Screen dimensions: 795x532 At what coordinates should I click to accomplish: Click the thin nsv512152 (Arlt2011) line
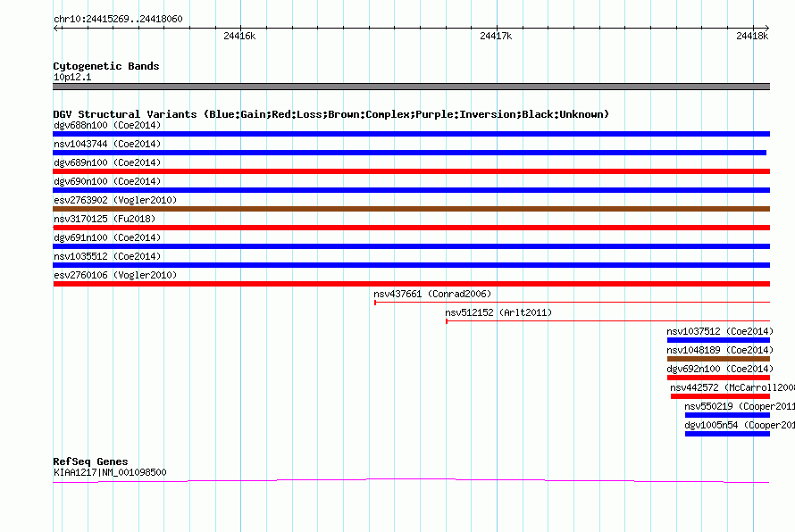tap(608, 321)
